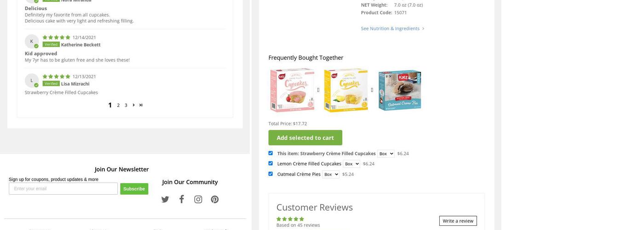Uncheck the Strawberry Crème Filled Cupcakes item
644x230 pixels.
[x=270, y=153]
